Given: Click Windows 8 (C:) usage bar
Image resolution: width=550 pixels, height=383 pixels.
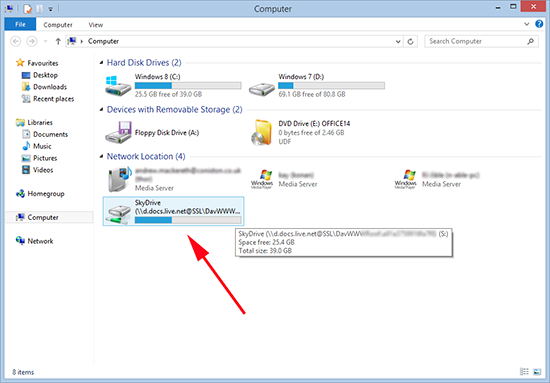Looking at the screenshot, I should pos(188,85).
